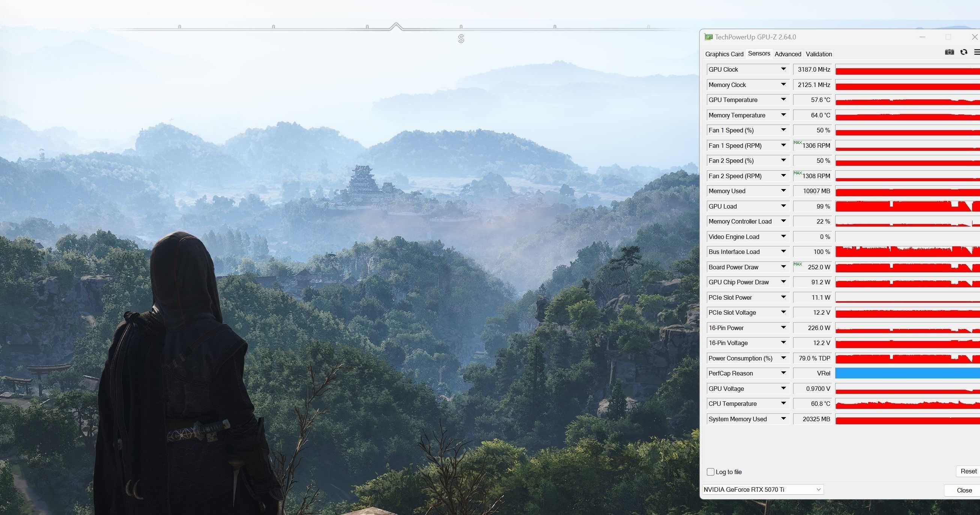Click the 79.0 % TDP value
980x515 pixels.
[813, 358]
